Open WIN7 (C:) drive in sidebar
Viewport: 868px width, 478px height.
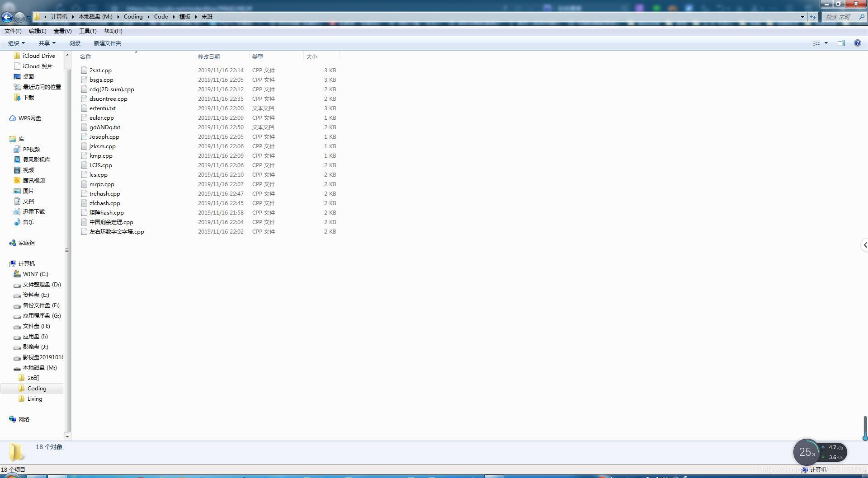35,274
